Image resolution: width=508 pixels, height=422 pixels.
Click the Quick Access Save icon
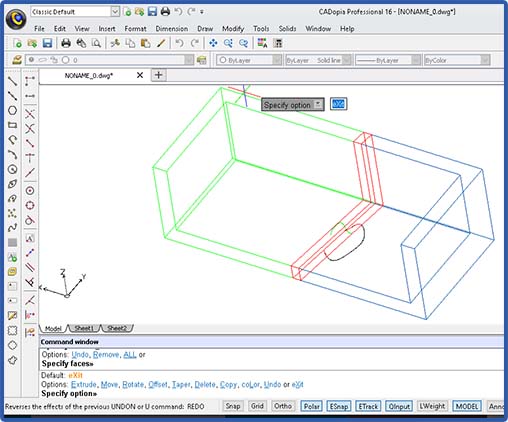click(x=152, y=12)
